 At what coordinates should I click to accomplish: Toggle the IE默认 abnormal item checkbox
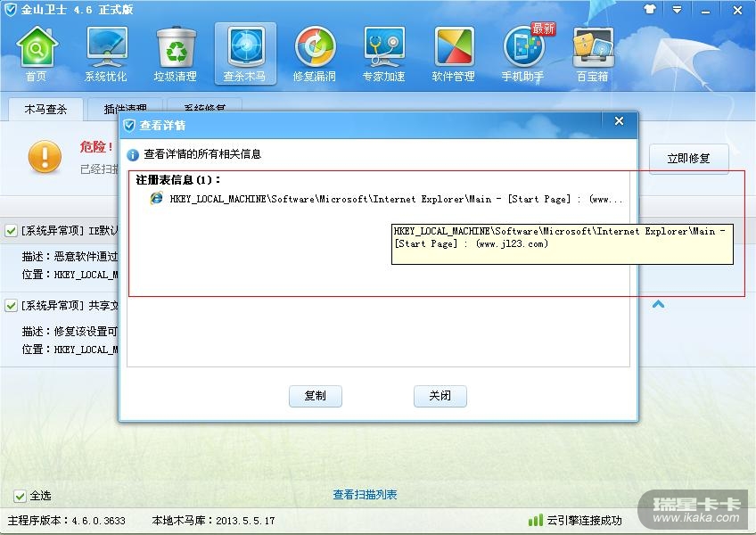pos(11,231)
